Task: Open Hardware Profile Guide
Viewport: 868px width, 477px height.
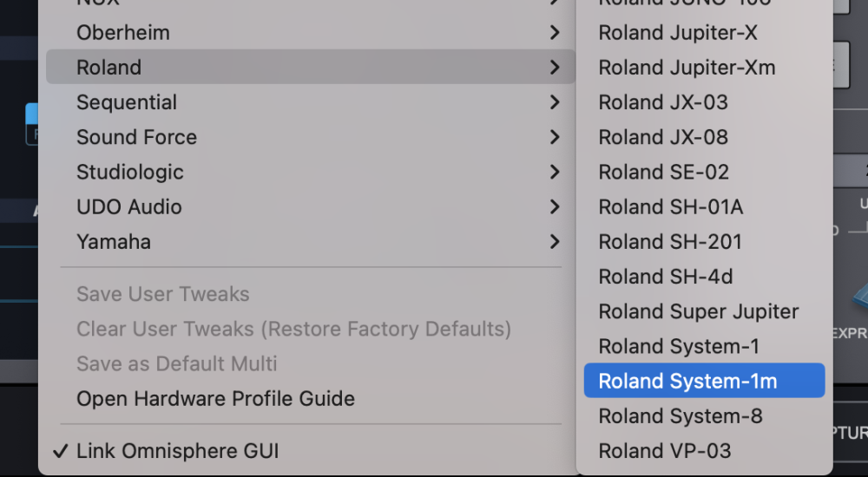Action: 215,399
